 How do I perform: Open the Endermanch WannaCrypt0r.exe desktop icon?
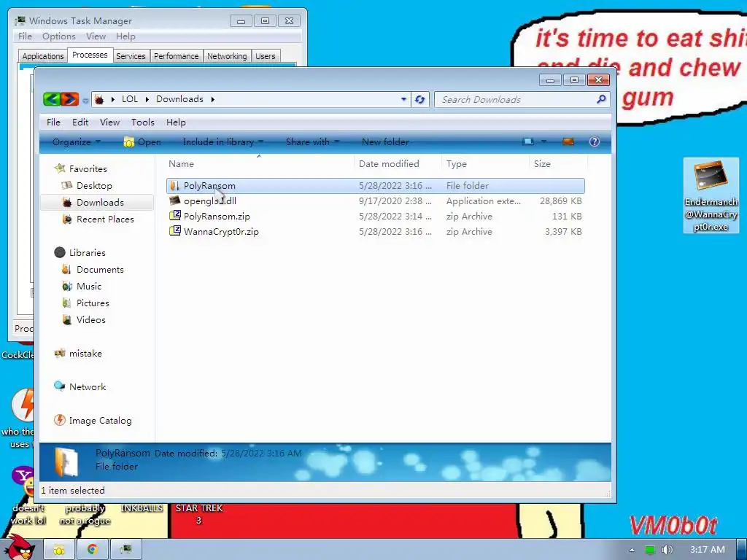tap(711, 195)
